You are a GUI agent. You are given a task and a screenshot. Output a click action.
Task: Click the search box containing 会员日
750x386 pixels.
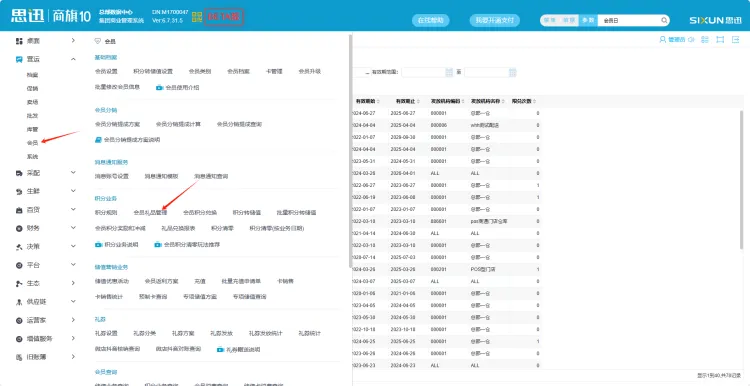click(x=629, y=21)
